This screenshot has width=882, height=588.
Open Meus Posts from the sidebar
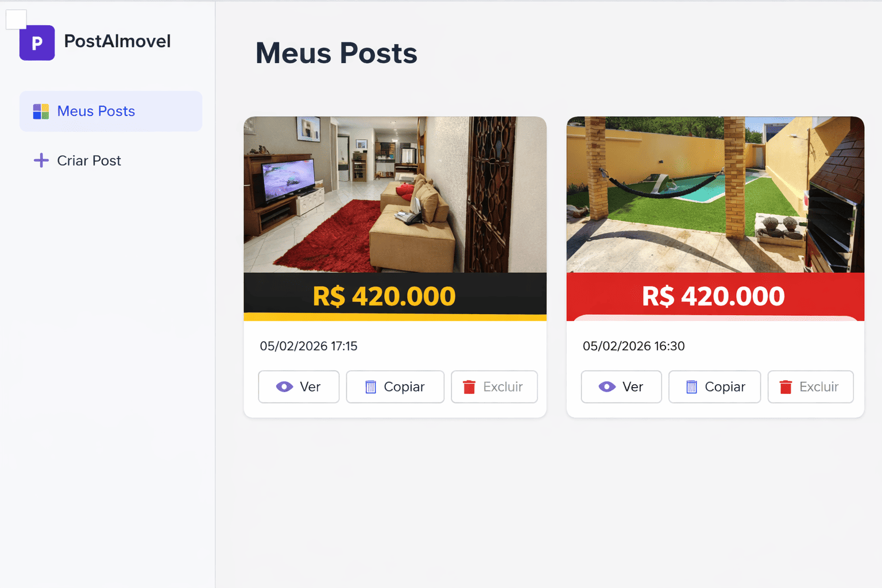pos(95,111)
